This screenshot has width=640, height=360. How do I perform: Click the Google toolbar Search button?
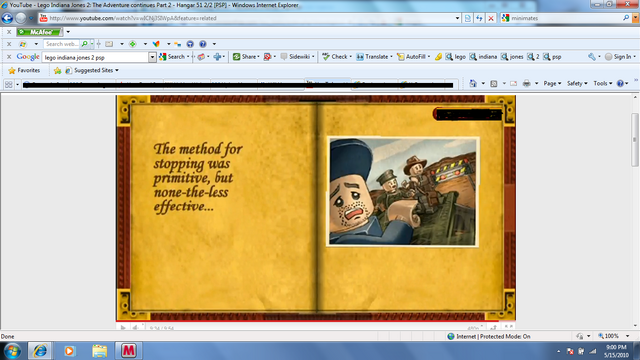point(172,57)
